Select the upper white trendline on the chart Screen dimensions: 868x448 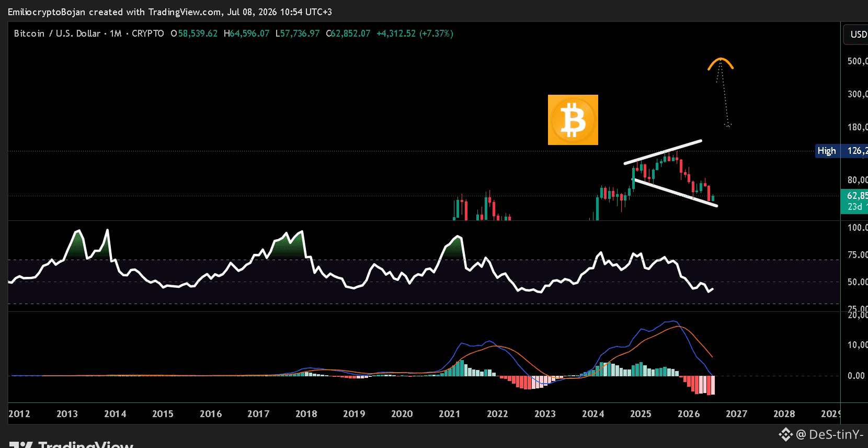(663, 152)
